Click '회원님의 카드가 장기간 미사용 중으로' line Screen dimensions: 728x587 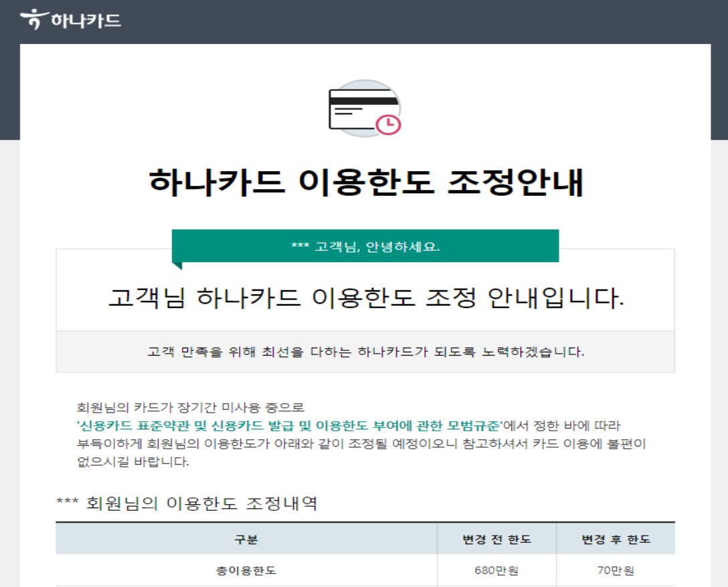[190, 408]
